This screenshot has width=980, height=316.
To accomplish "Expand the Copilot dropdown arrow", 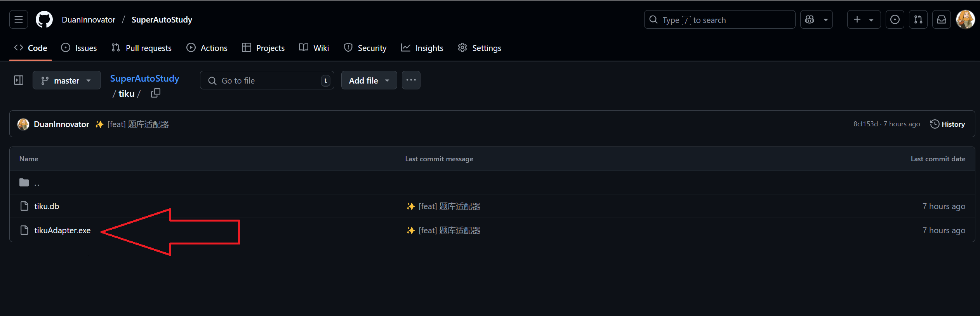I will pos(826,19).
